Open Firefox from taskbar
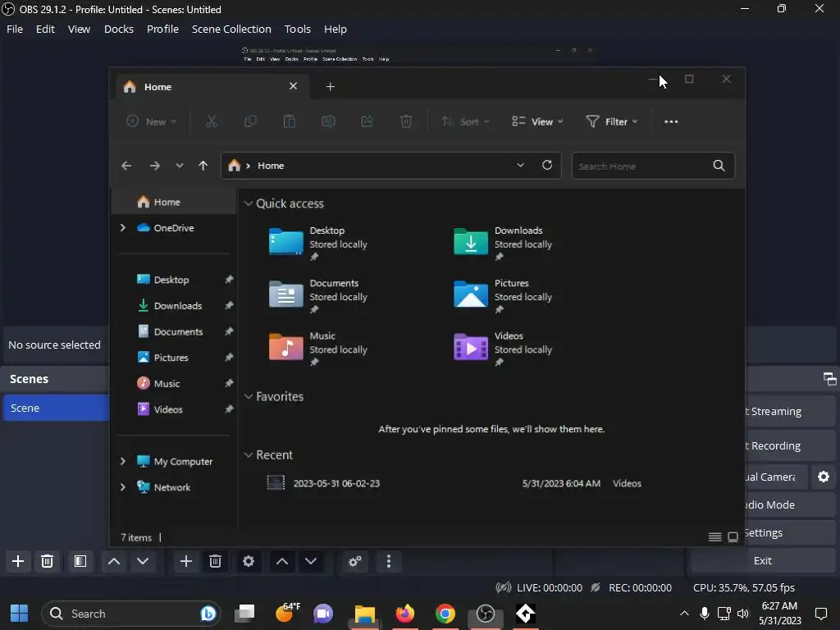This screenshot has height=630, width=840. click(405, 614)
